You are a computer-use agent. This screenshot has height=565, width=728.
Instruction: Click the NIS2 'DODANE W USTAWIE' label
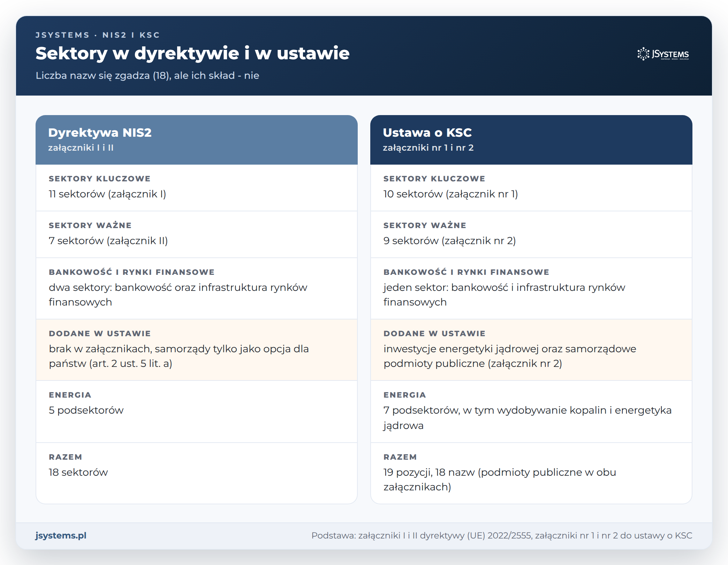100,333
